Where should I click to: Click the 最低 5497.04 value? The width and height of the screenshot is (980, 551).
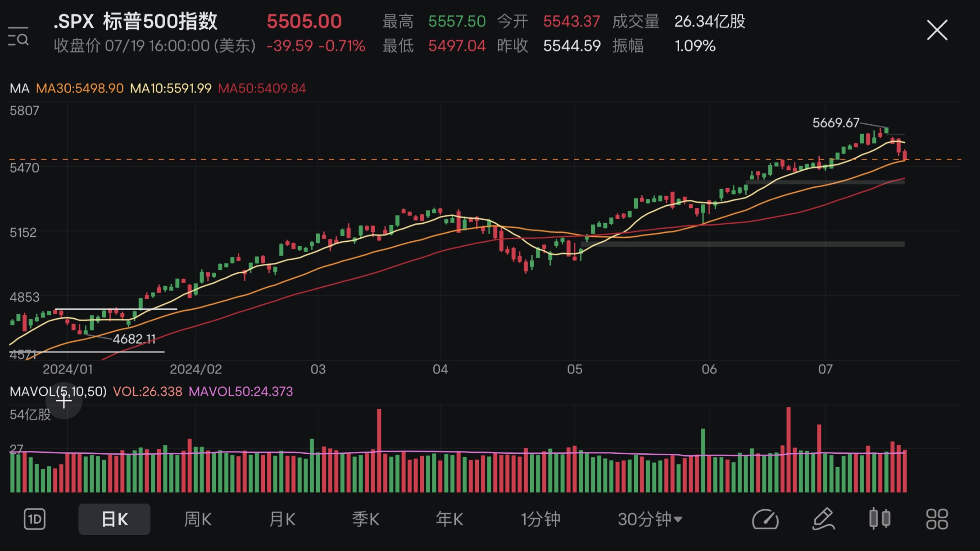pos(457,46)
